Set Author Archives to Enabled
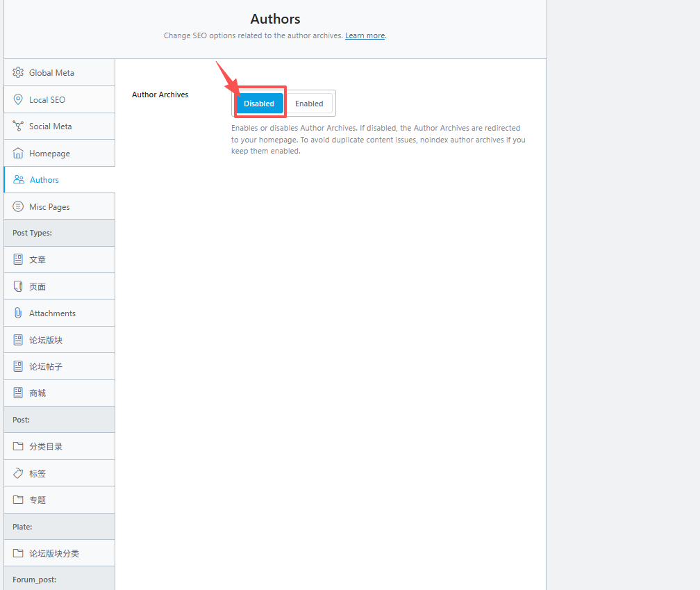The width and height of the screenshot is (700, 590). point(309,104)
